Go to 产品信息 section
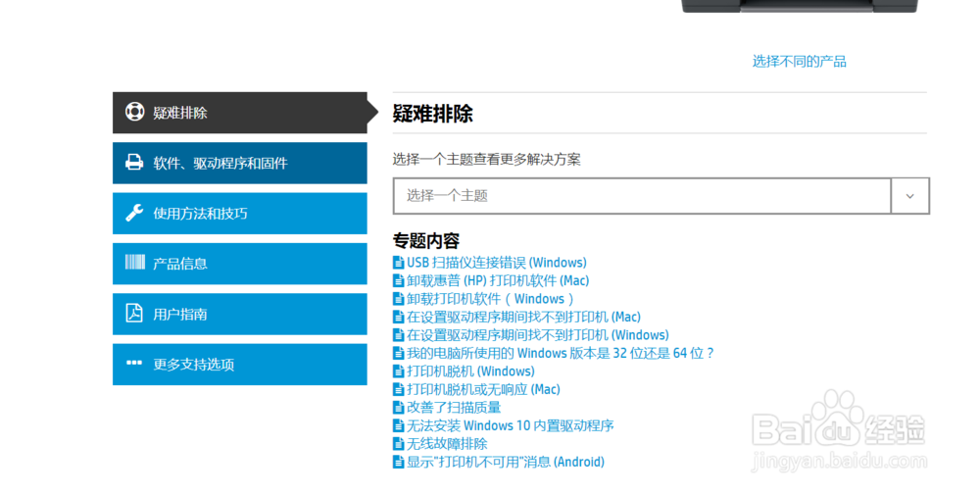980x494 pixels. (x=240, y=264)
